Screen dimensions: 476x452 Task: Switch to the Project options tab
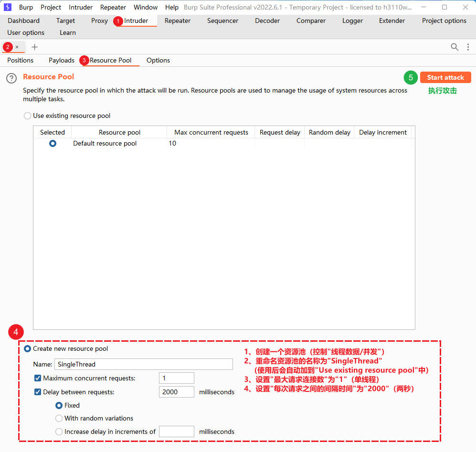tap(444, 21)
